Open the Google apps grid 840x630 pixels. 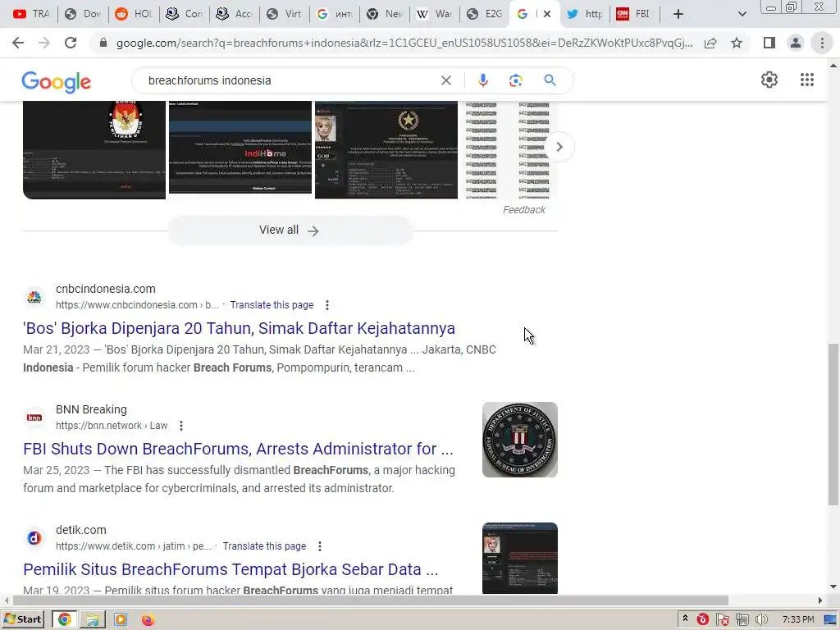(x=807, y=80)
